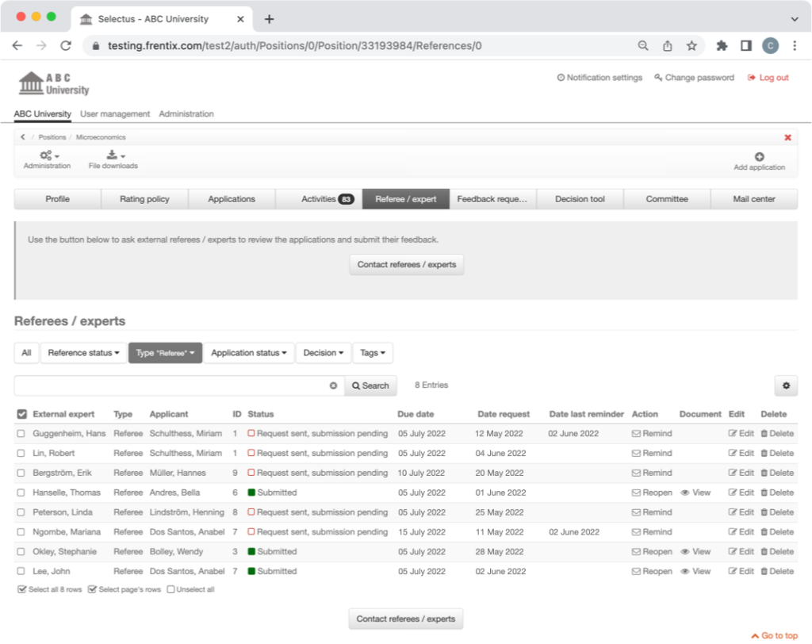Edit the Lin, Robert referee entry
The image size is (812, 644).
741,454
